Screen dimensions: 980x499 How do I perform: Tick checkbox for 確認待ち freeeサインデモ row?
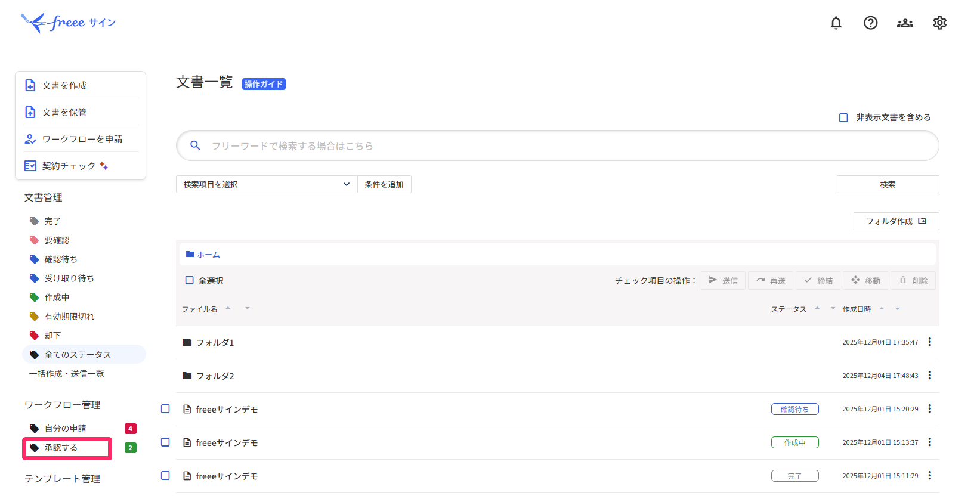(x=166, y=409)
